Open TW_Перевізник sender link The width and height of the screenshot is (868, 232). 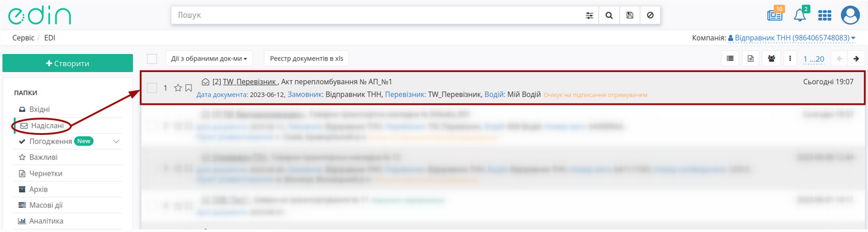(x=250, y=82)
